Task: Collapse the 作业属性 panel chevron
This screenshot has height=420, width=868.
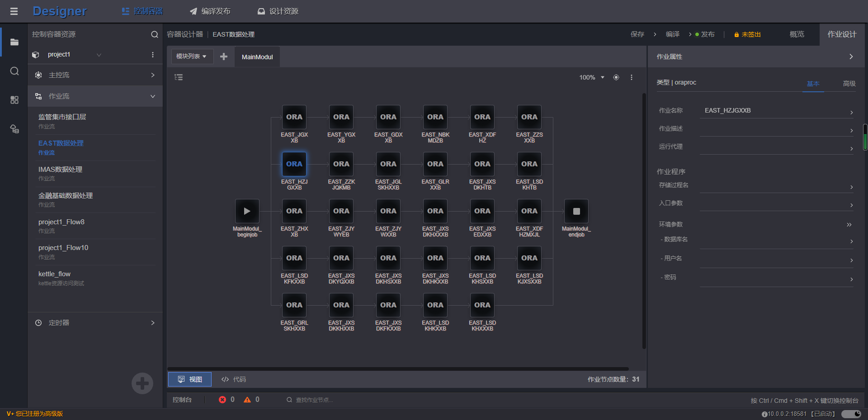Action: 851,57
